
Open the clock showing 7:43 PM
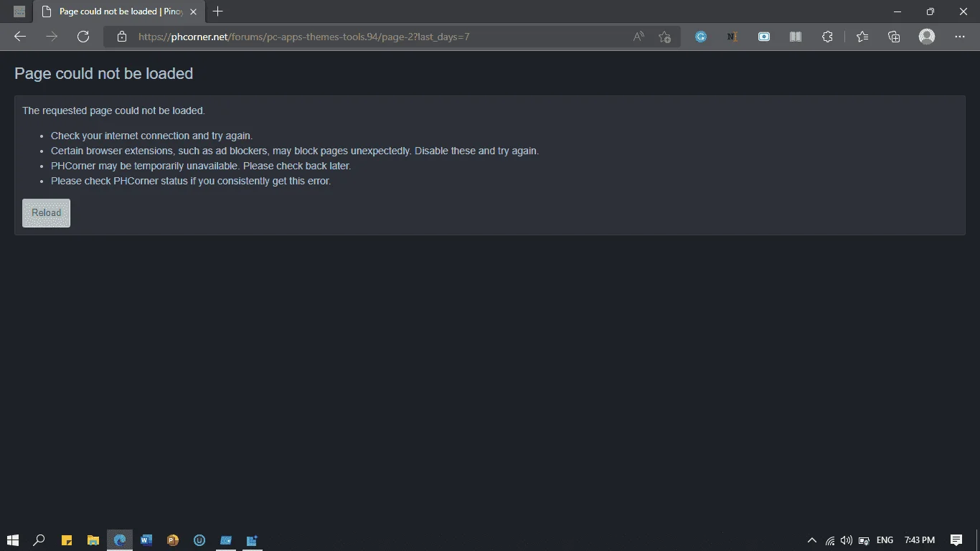pos(920,540)
